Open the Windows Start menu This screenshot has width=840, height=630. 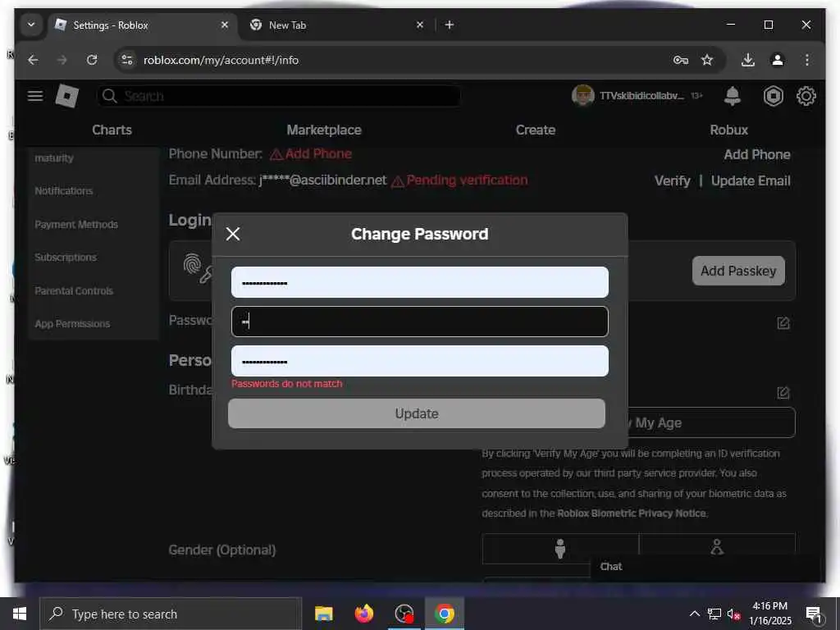20,614
